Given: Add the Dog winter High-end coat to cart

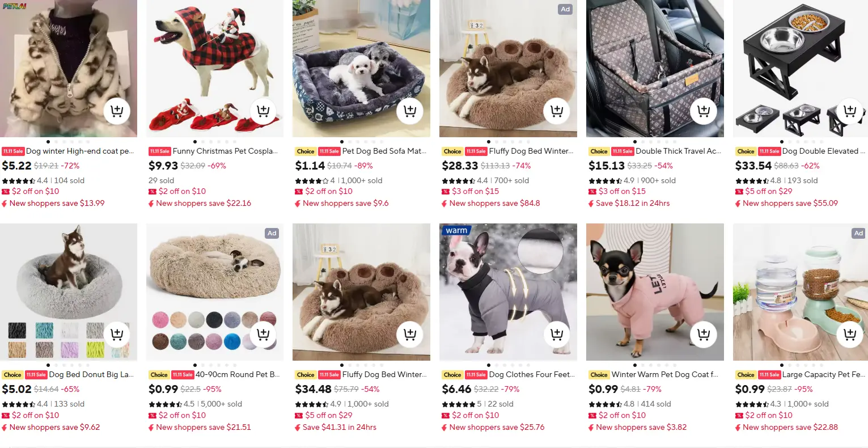Looking at the screenshot, I should click(117, 111).
